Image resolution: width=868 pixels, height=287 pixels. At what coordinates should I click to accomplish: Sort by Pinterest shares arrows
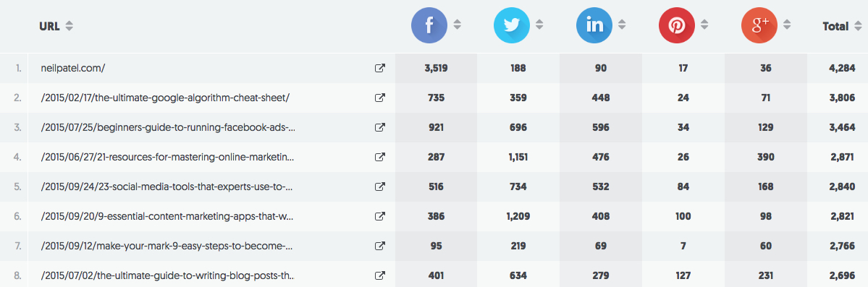[704, 25]
